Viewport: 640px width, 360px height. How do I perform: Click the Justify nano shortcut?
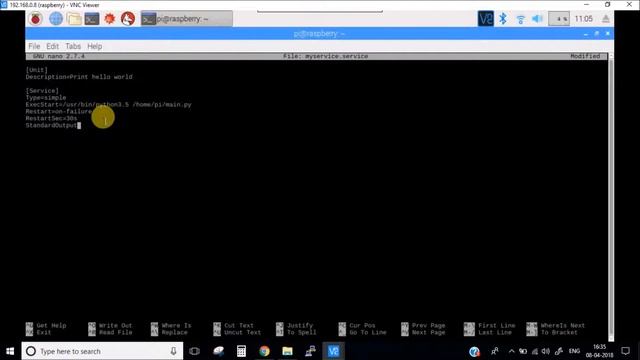coord(294,325)
